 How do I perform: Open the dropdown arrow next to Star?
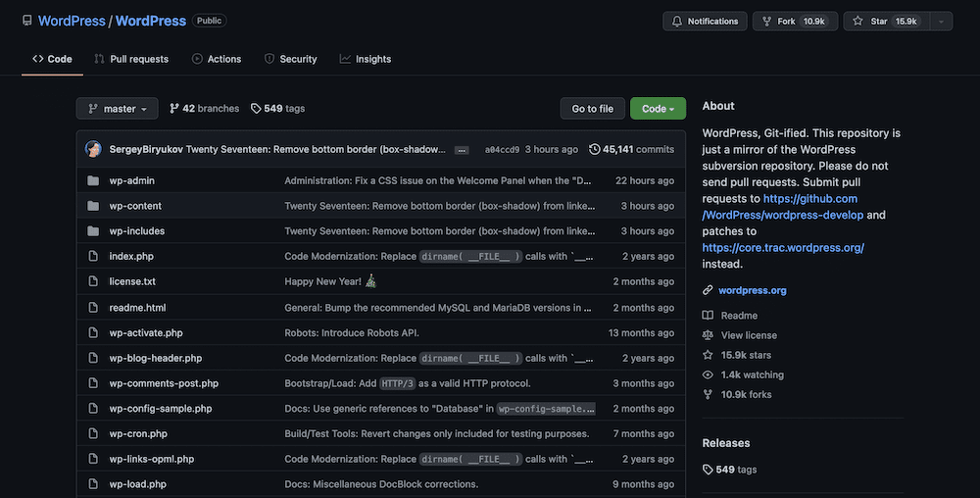coord(941,22)
